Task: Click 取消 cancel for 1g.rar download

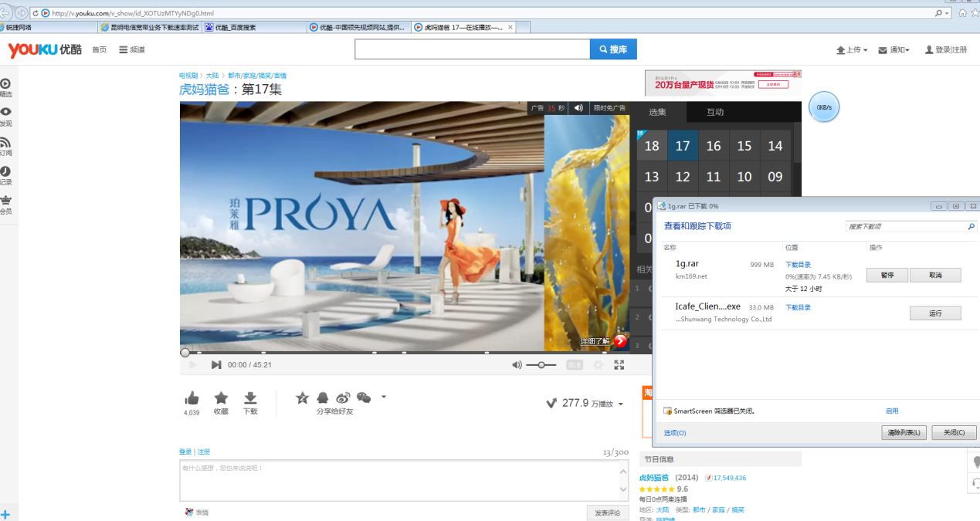Action: pyautogui.click(x=935, y=276)
